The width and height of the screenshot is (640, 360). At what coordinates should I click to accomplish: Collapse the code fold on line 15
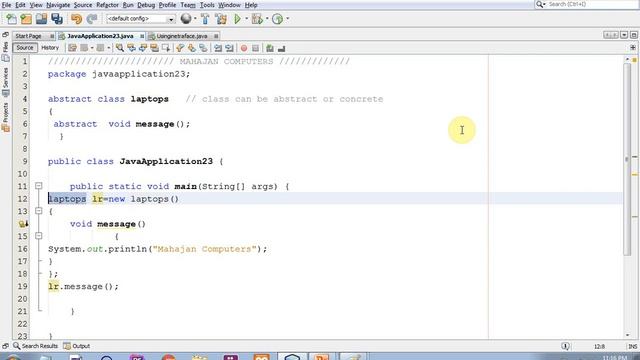38,236
